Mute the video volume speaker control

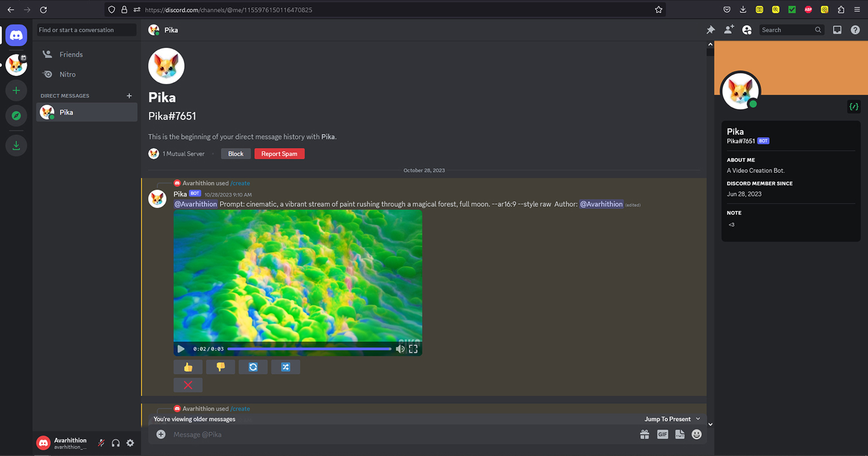click(400, 349)
